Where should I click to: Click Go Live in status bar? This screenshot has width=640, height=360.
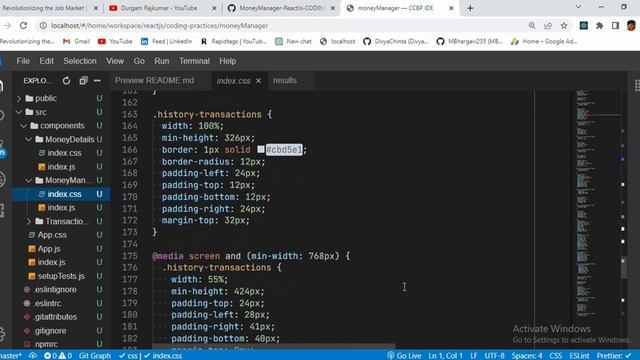(404, 356)
